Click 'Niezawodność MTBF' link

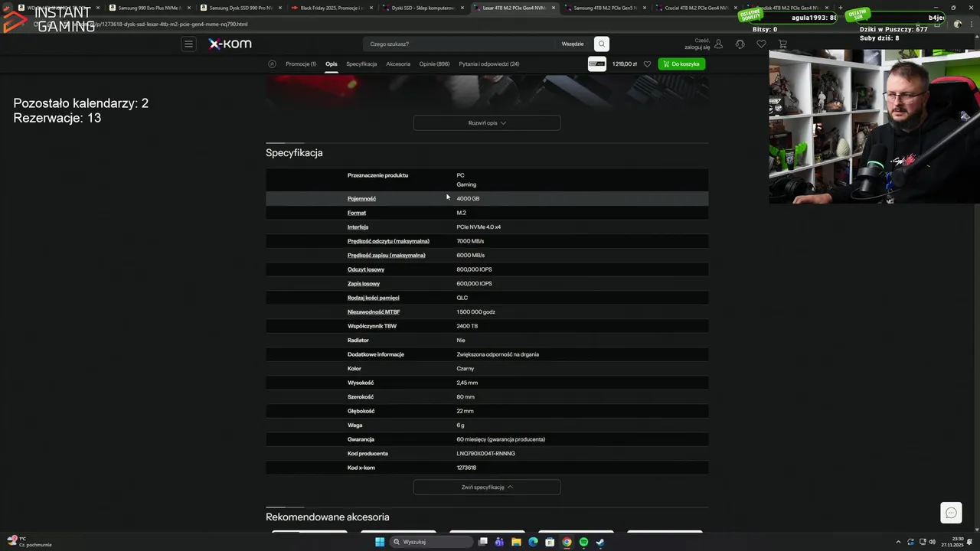click(374, 311)
